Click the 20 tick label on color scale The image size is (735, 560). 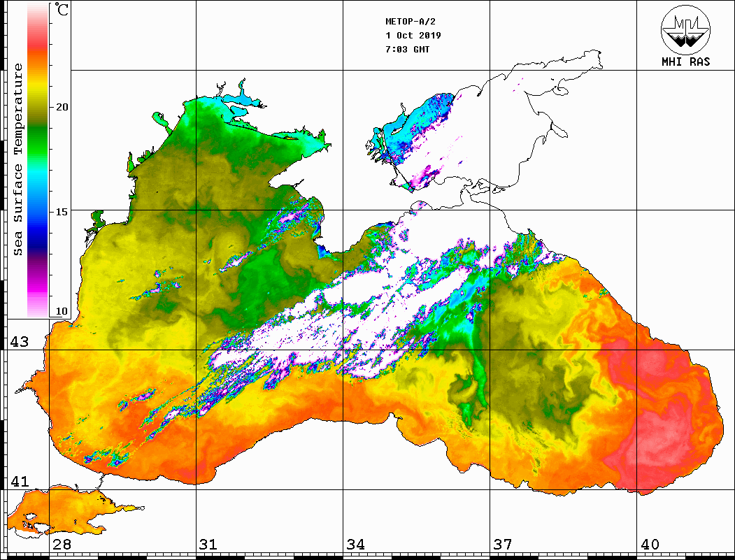click(x=62, y=107)
